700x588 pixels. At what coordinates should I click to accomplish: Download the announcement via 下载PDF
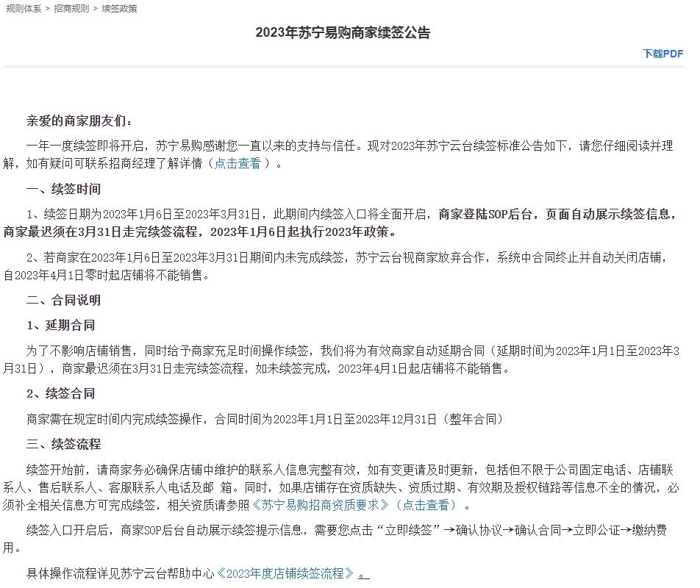click(662, 54)
